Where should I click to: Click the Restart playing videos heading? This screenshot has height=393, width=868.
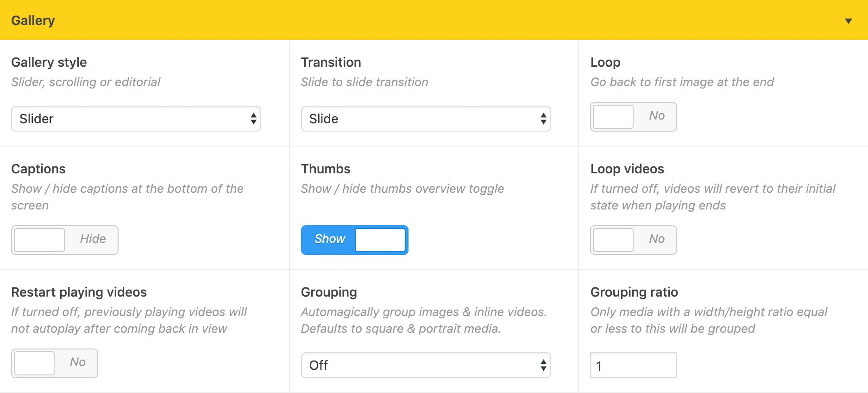[79, 292]
